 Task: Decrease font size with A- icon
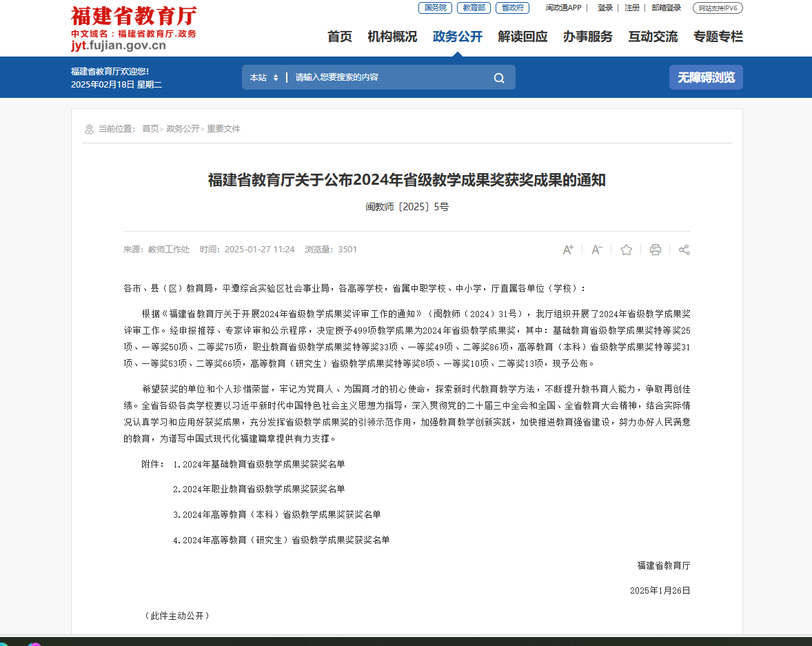[x=597, y=250]
